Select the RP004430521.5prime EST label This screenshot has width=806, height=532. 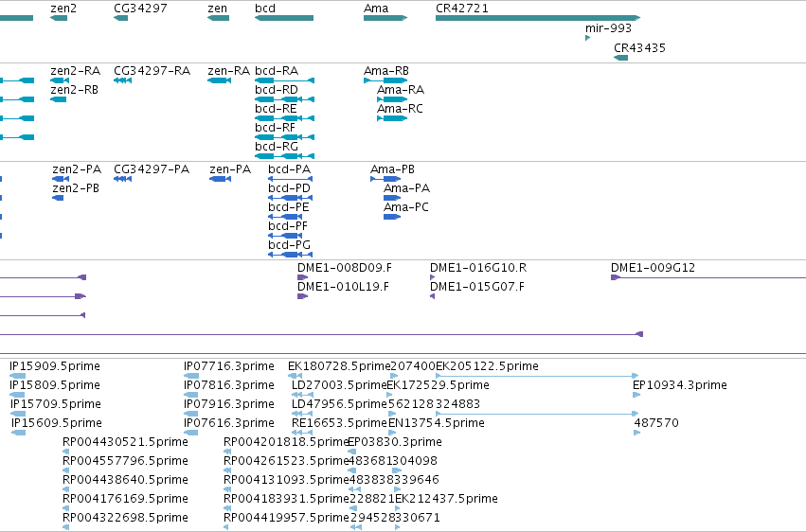click(125, 442)
